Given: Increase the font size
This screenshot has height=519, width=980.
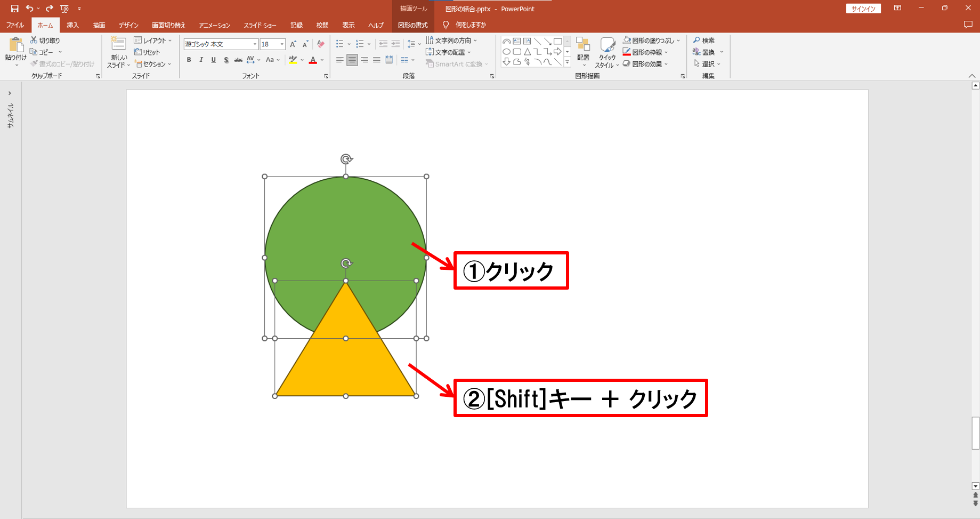Looking at the screenshot, I should (293, 44).
